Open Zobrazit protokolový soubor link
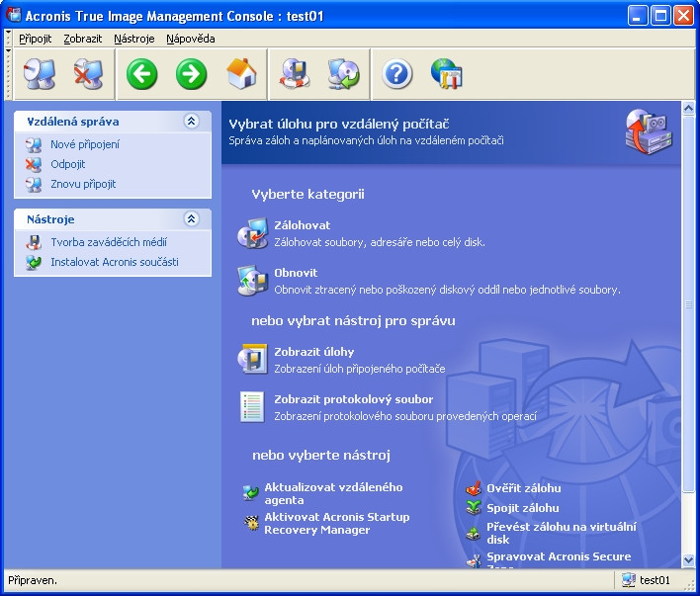The width and height of the screenshot is (700, 596). coord(354,399)
